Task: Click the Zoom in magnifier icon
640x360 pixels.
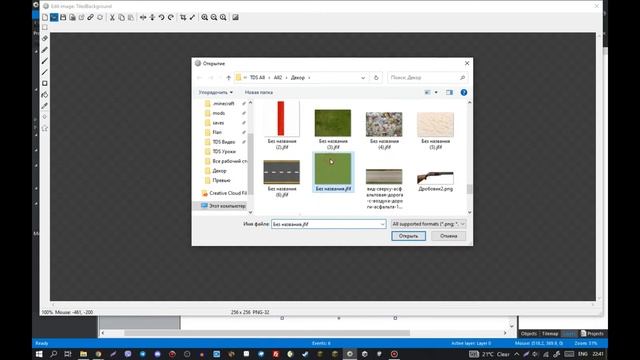Action: [x=204, y=18]
